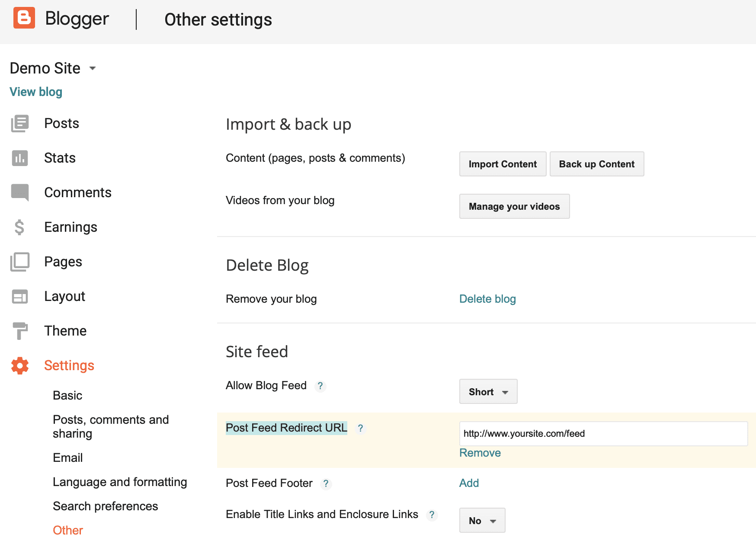Open Stats via the bar chart icon
The image size is (756, 544).
(x=19, y=158)
